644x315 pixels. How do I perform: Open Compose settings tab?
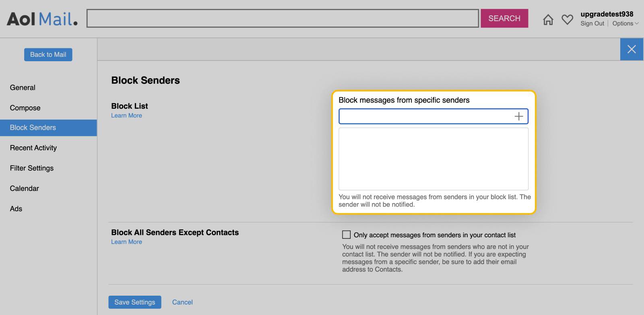click(x=25, y=108)
